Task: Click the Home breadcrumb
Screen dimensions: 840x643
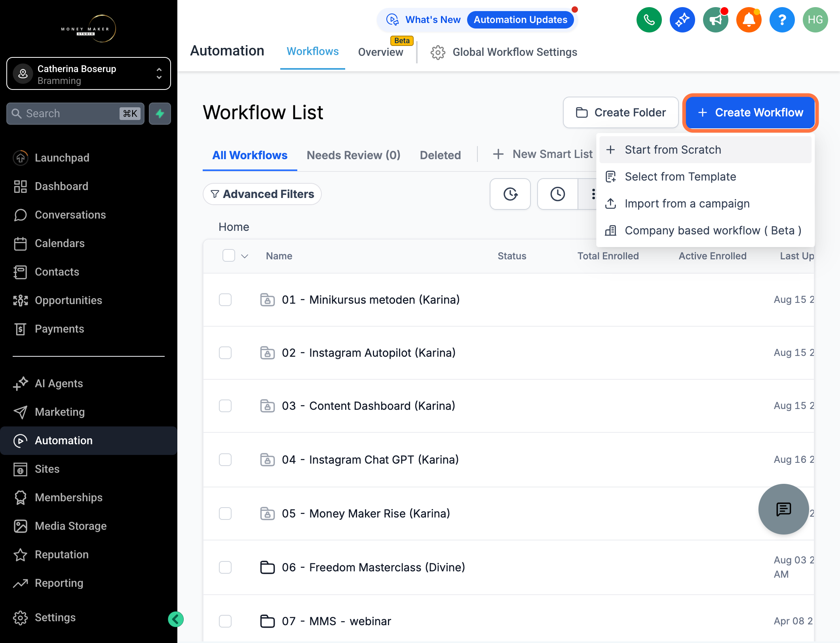Action: pos(234,227)
